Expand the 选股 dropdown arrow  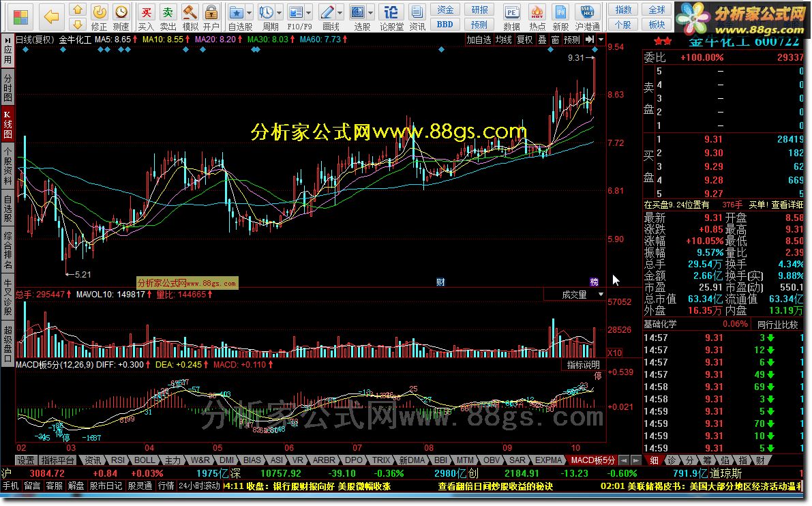[370, 12]
